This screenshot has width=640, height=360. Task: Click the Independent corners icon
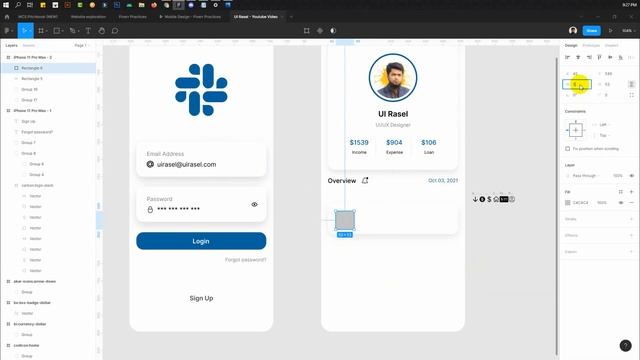pos(631,95)
